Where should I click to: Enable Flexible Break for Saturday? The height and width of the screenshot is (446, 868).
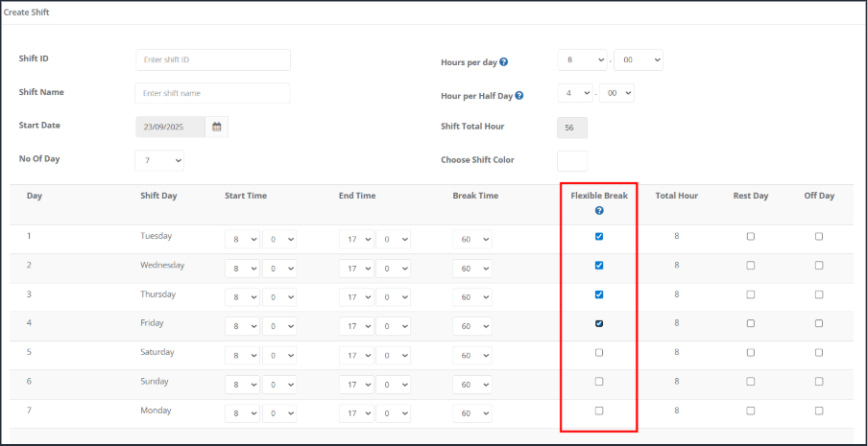599,353
